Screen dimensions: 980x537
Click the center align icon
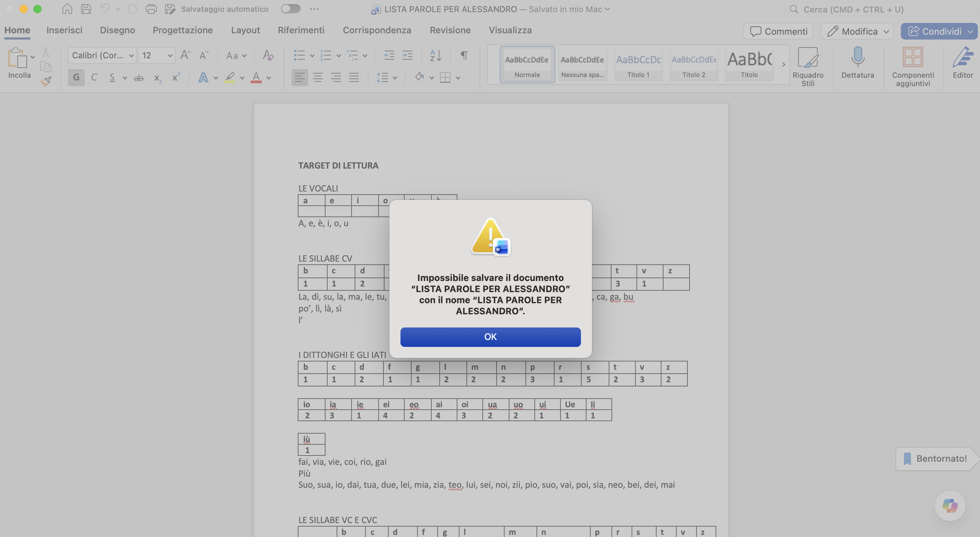(318, 78)
